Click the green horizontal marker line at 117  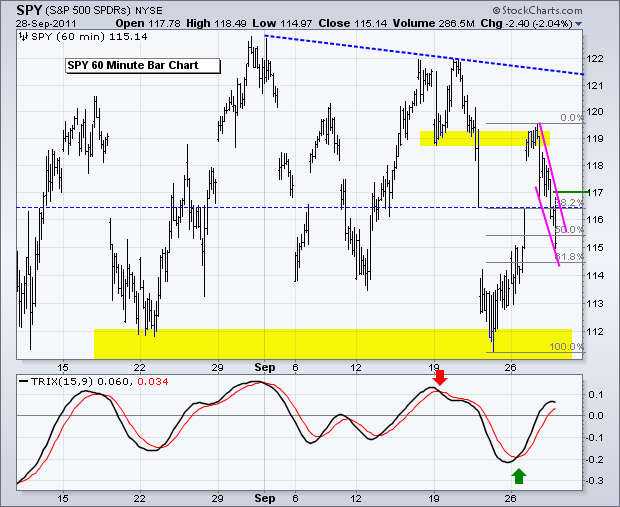pos(569,192)
